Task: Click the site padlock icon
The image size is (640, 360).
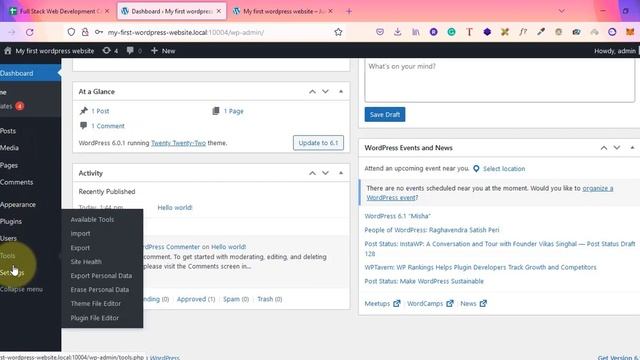Action: point(85,32)
